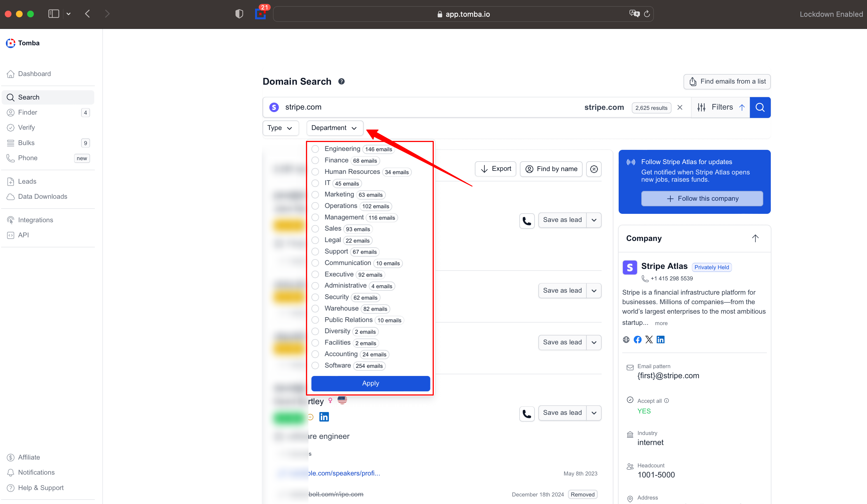867x504 pixels.
Task: Select the Engineering department radio
Action: pyautogui.click(x=315, y=149)
